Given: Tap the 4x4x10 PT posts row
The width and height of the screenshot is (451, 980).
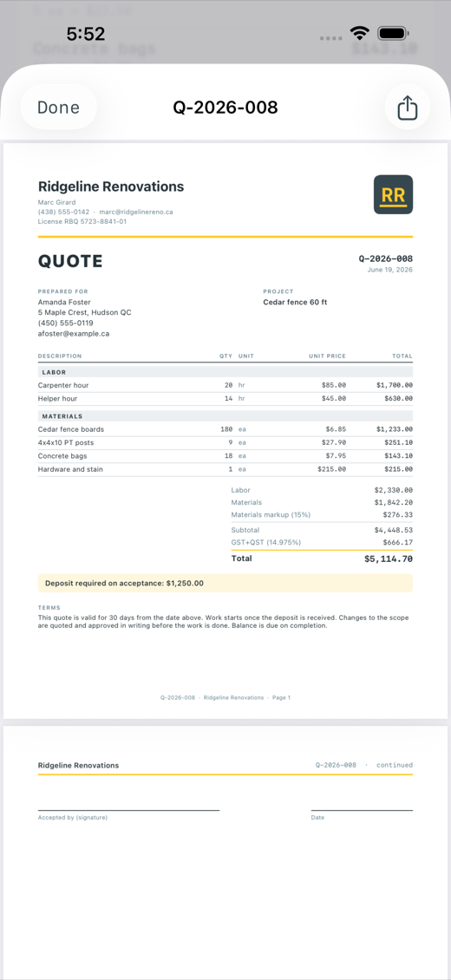Looking at the screenshot, I should pyautogui.click(x=225, y=442).
